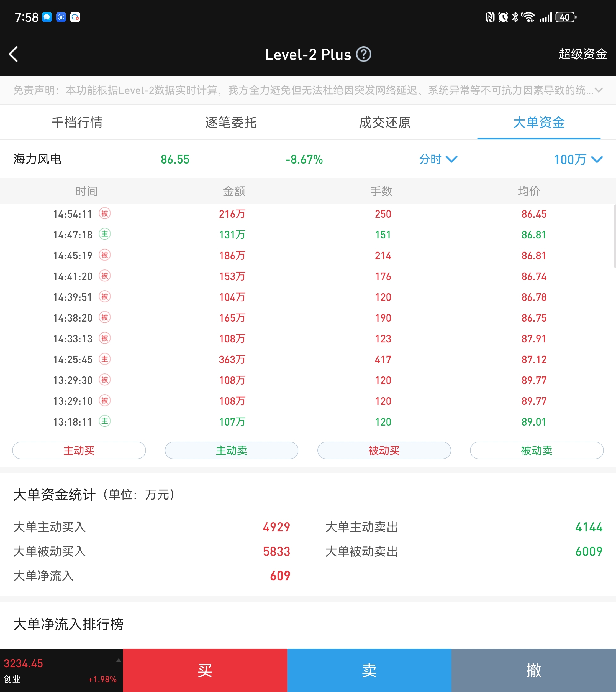The image size is (616, 692).
Task: Tap the battery indicator in status bar
Action: coord(566,17)
